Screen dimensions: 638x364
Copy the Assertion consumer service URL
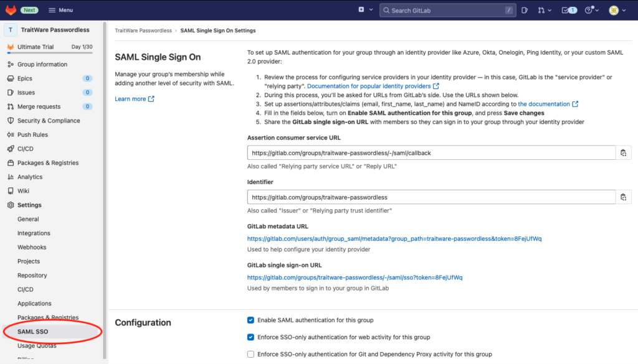pyautogui.click(x=623, y=152)
